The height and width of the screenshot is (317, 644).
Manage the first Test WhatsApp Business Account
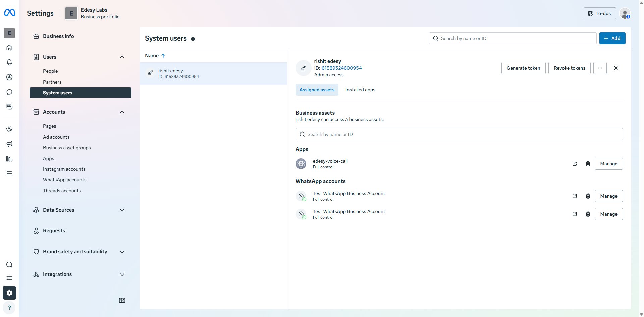tap(608, 196)
